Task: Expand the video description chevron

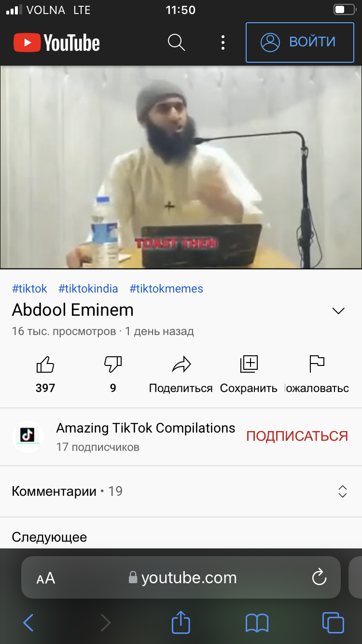Action: (339, 310)
